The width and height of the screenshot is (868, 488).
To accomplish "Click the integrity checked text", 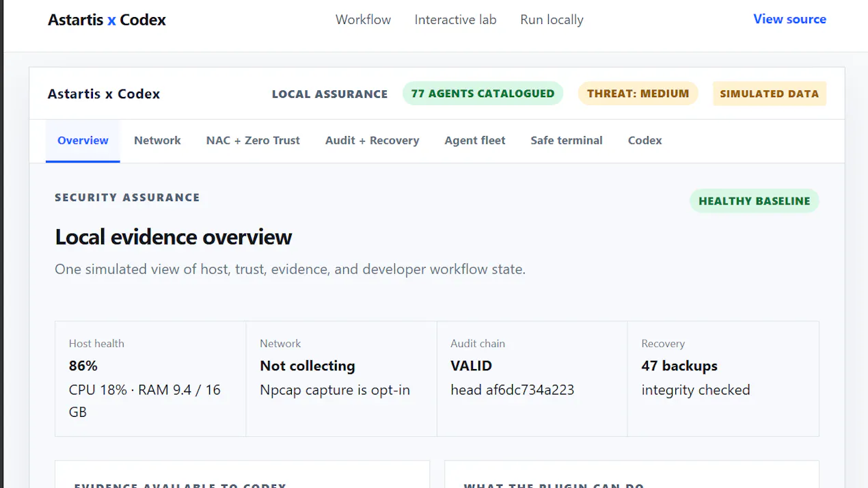I will [696, 390].
